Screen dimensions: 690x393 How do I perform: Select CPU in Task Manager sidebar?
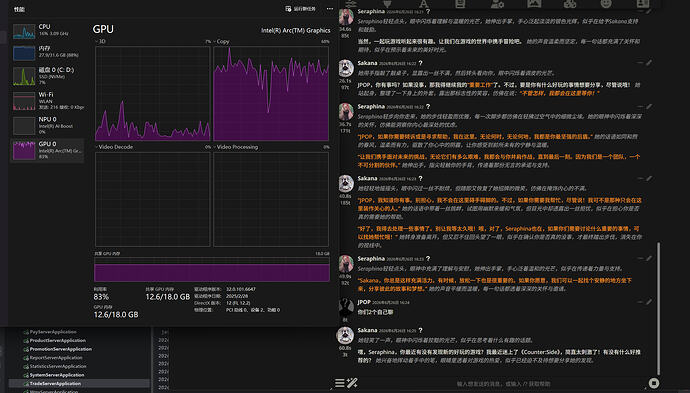point(47,31)
